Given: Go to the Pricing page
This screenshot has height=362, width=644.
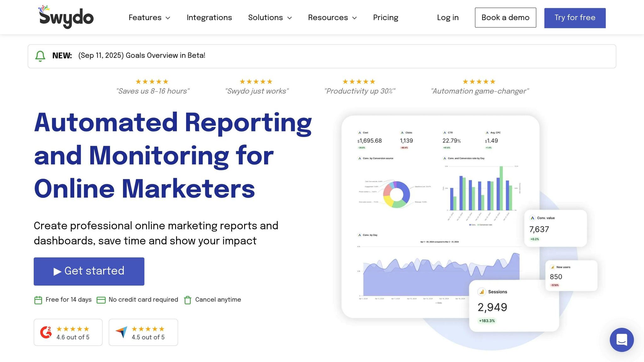Looking at the screenshot, I should tap(386, 18).
